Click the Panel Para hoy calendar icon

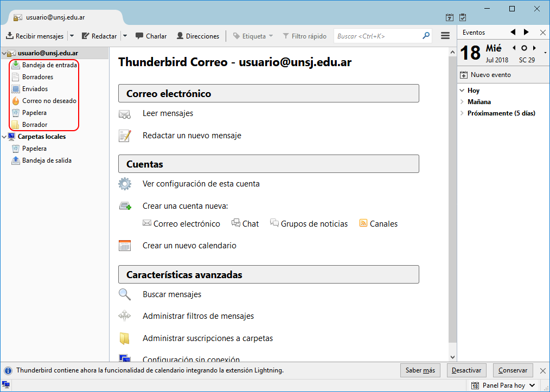(x=475, y=385)
